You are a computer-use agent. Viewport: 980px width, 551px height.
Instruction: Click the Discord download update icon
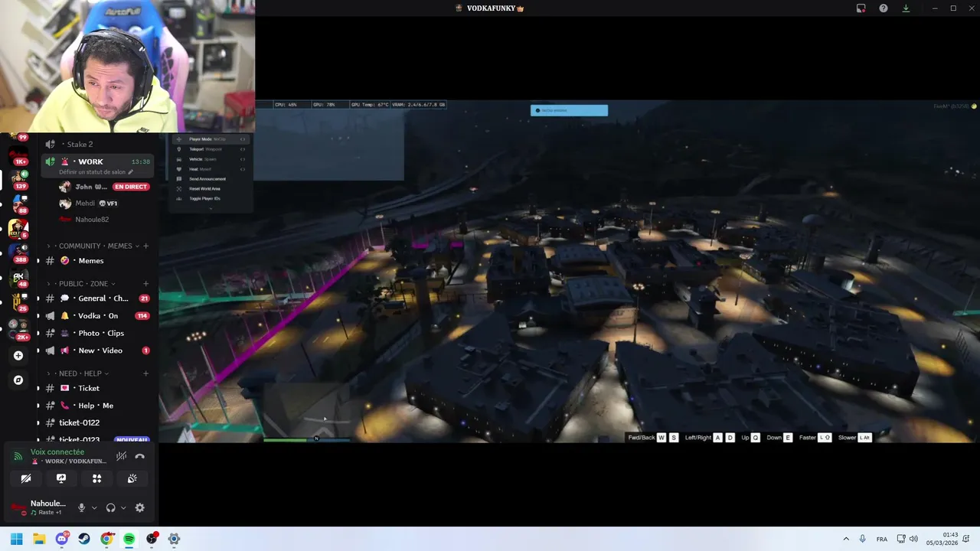(906, 8)
